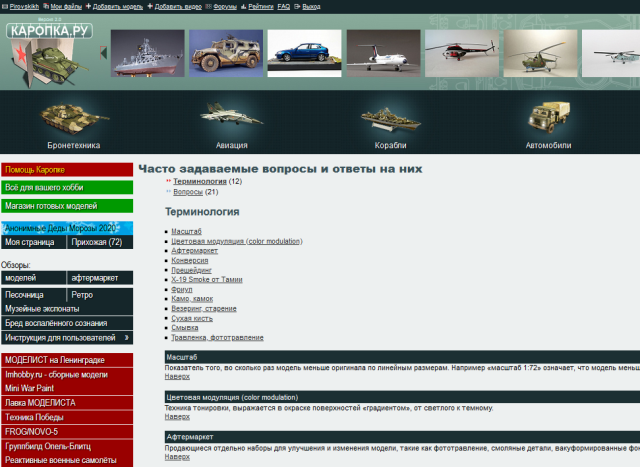
Task: Open the Масштаб term link in the list
Action: (187, 231)
